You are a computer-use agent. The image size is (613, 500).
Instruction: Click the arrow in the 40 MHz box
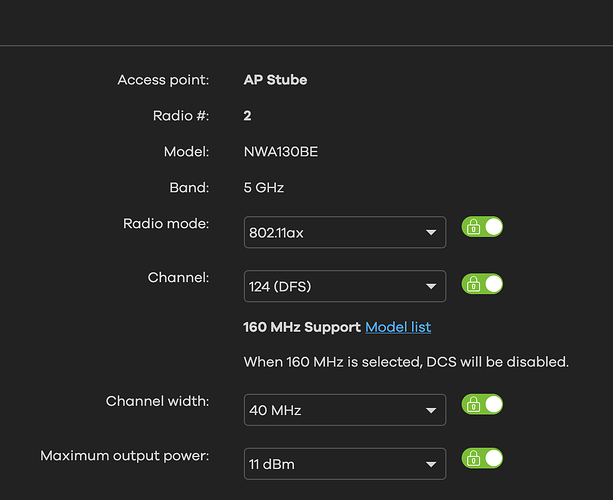(x=431, y=410)
